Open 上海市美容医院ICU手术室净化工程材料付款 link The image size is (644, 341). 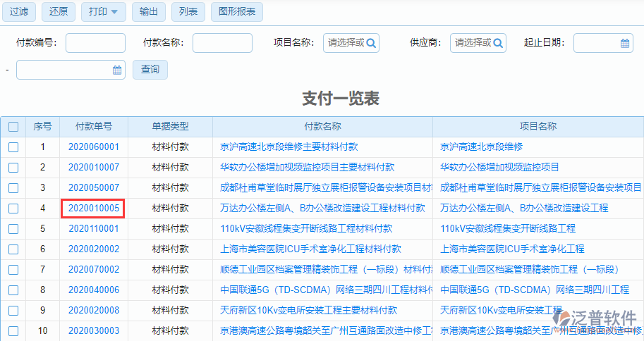[310, 249]
